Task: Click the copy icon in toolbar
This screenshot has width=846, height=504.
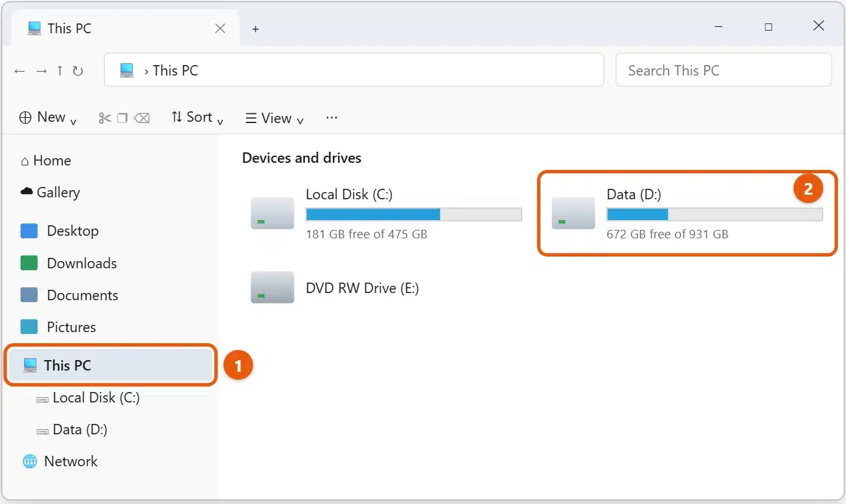Action: pos(122,118)
